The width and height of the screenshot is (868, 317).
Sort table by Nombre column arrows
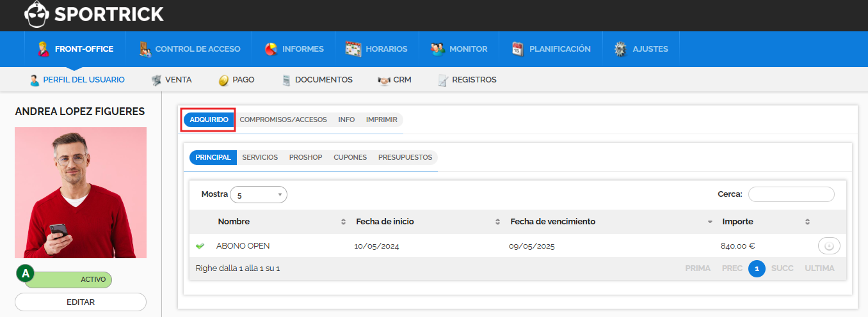click(343, 222)
